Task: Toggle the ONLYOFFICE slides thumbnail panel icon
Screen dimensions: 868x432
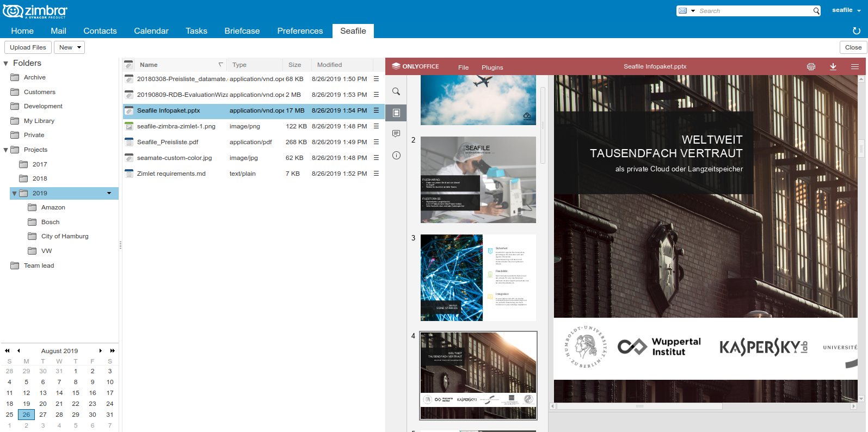Action: point(396,113)
